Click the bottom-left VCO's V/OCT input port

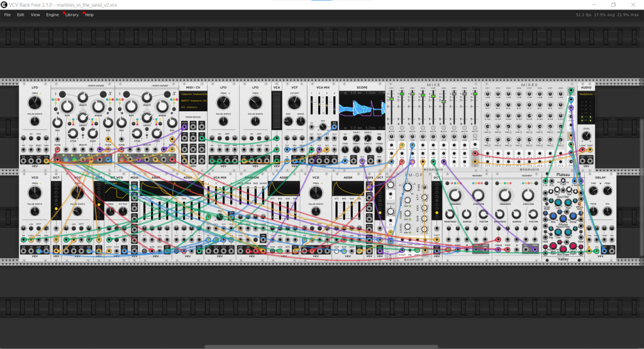[31, 240]
